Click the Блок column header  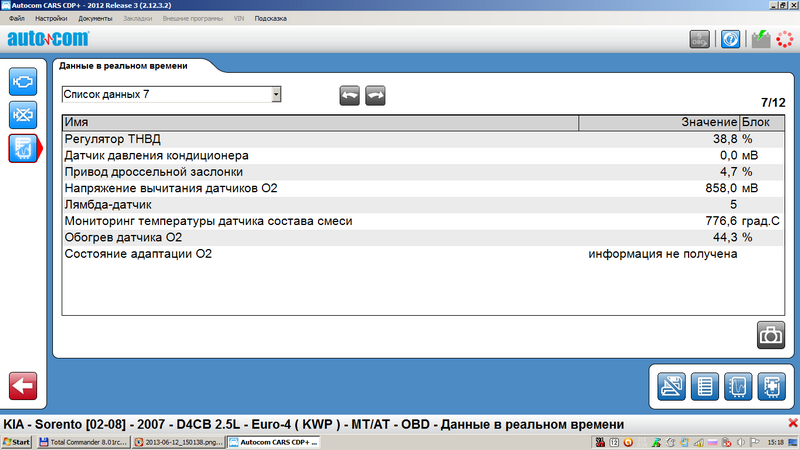pyautogui.click(x=762, y=122)
